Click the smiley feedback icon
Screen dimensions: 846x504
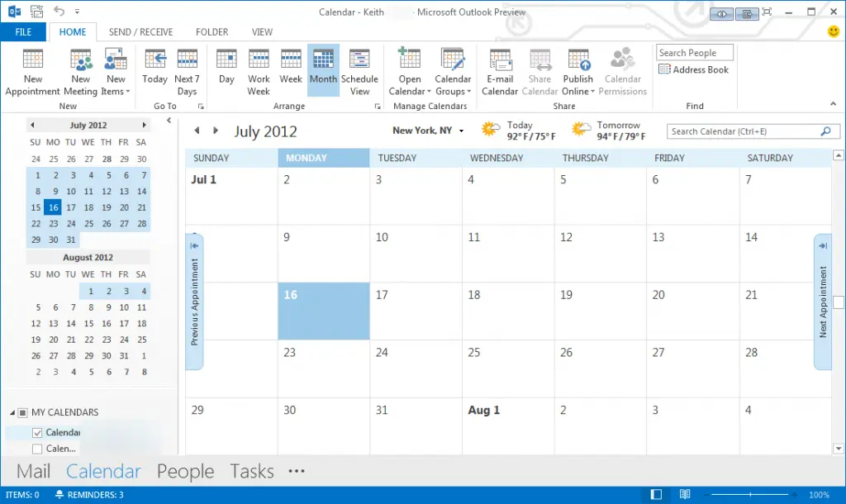834,31
